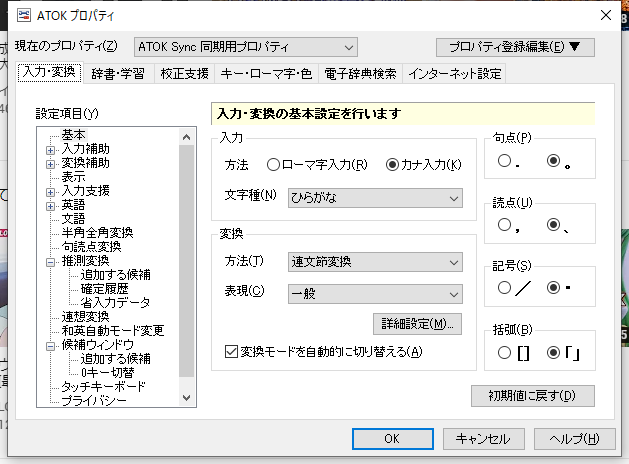Click the settings tree scrollbar down arrow
Viewport: 629px width, 464px height.
point(187,398)
